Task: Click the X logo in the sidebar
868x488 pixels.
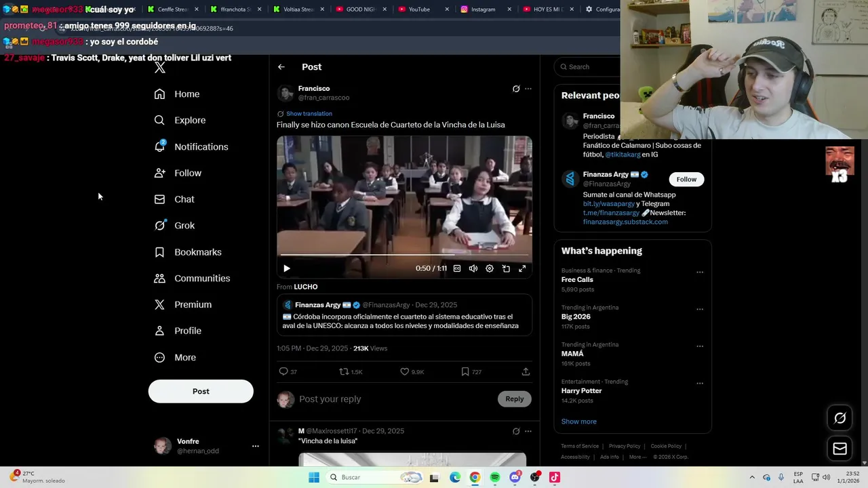Action: 159,67
